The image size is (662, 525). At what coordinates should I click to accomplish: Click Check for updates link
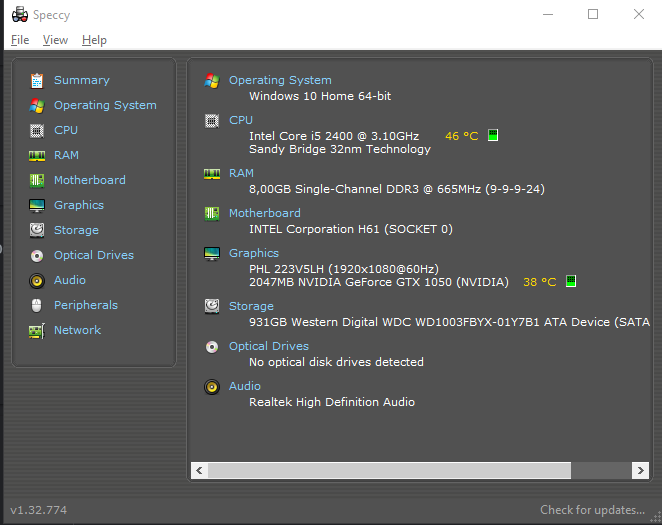[592, 510]
